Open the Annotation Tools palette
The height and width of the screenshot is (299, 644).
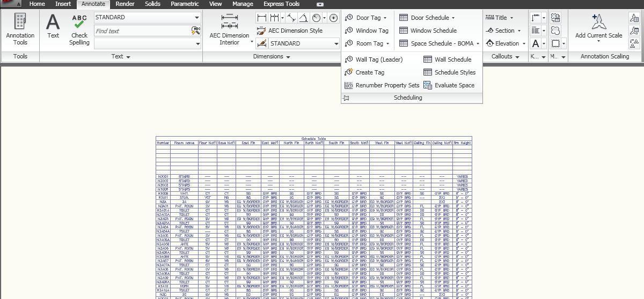(20, 29)
